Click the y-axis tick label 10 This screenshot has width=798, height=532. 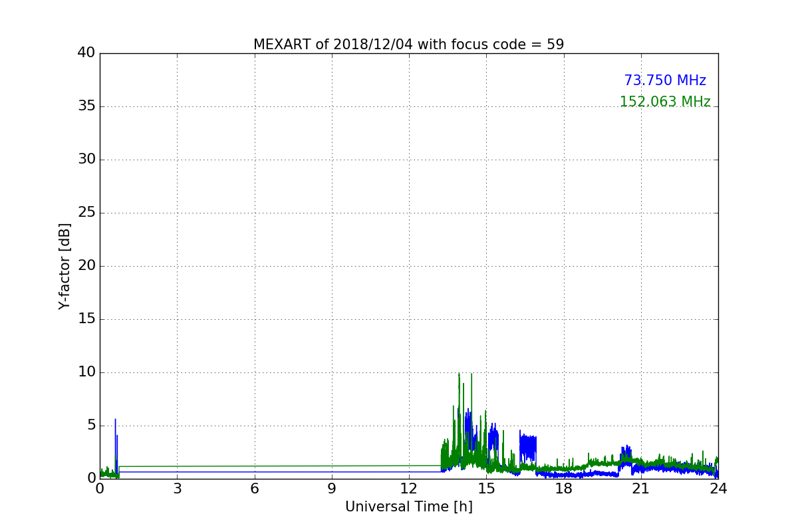86,372
